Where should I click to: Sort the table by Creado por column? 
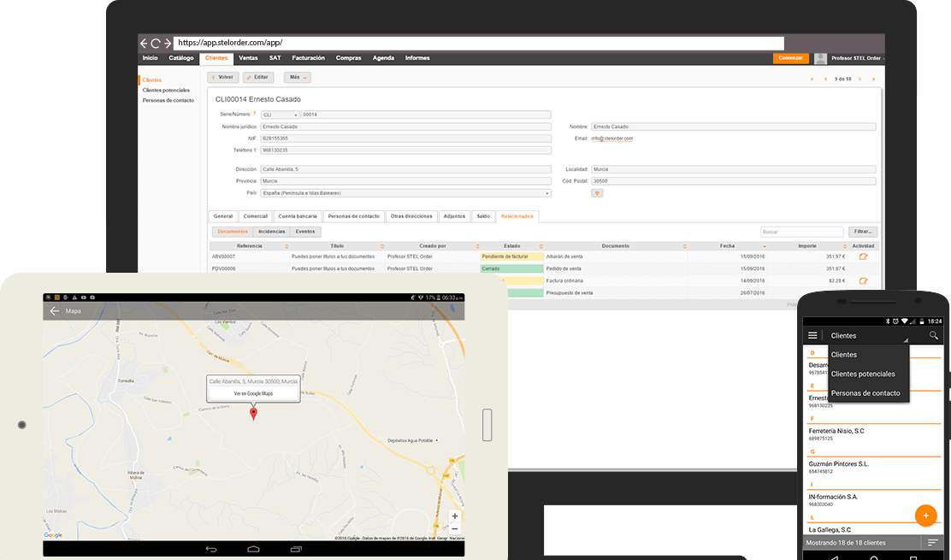477,247
